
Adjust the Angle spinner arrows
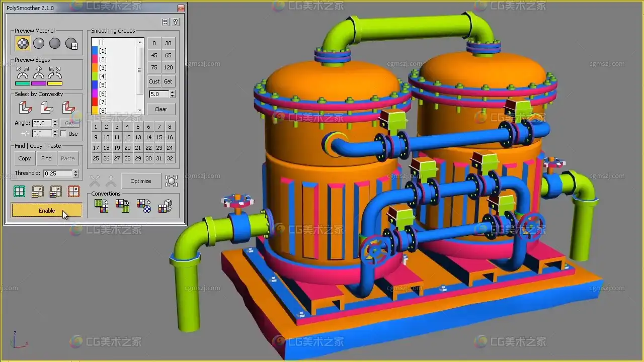[x=55, y=123]
